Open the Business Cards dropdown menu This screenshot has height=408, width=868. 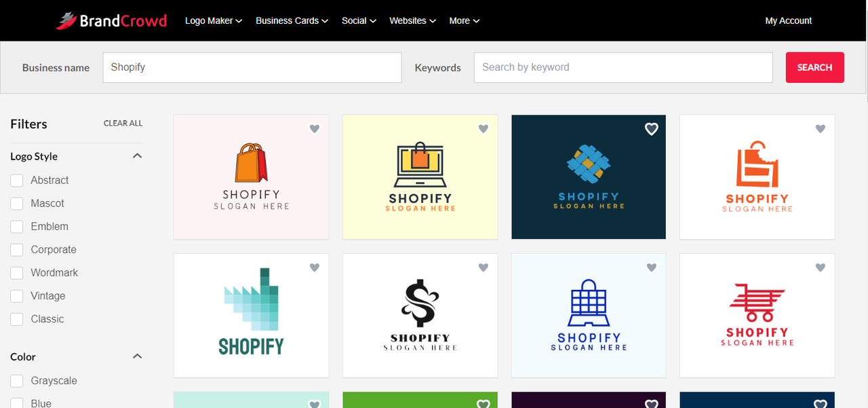(x=292, y=20)
